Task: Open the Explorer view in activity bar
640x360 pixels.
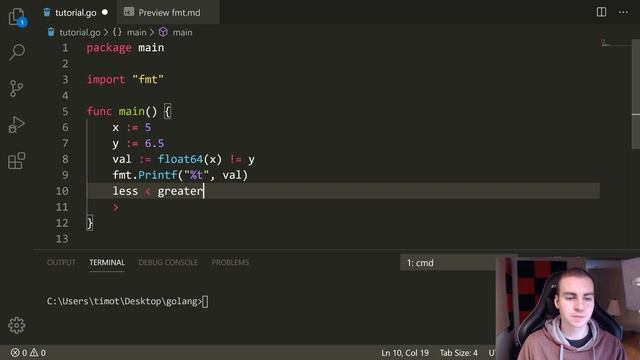Action: [17, 17]
